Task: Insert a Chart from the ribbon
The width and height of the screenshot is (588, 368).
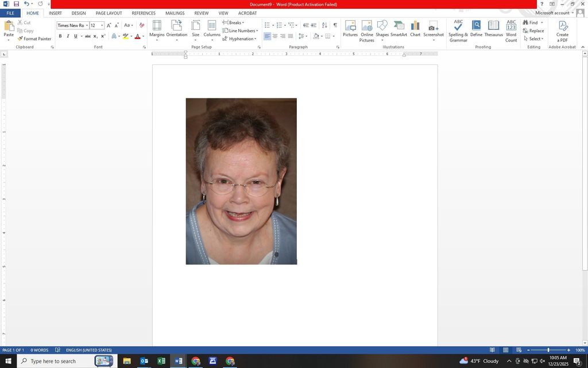Action: click(x=415, y=29)
